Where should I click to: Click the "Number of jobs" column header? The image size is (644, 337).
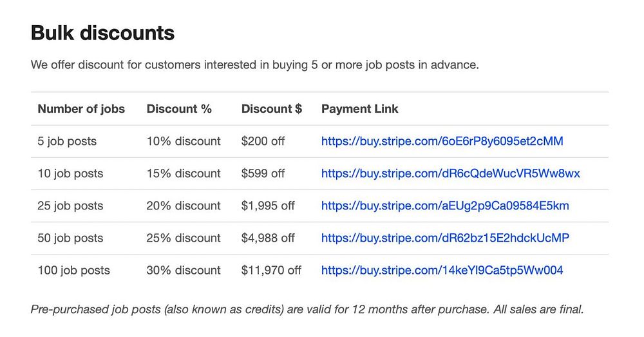(x=81, y=109)
